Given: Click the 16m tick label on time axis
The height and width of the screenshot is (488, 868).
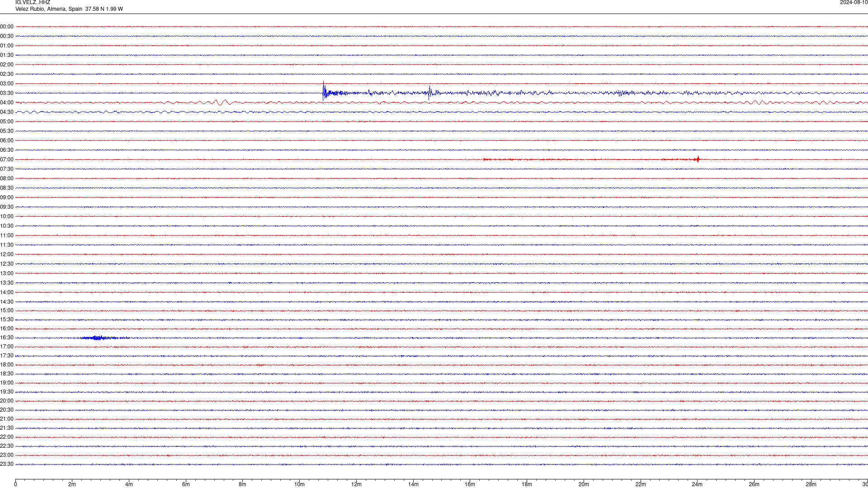Looking at the screenshot, I should [x=470, y=484].
